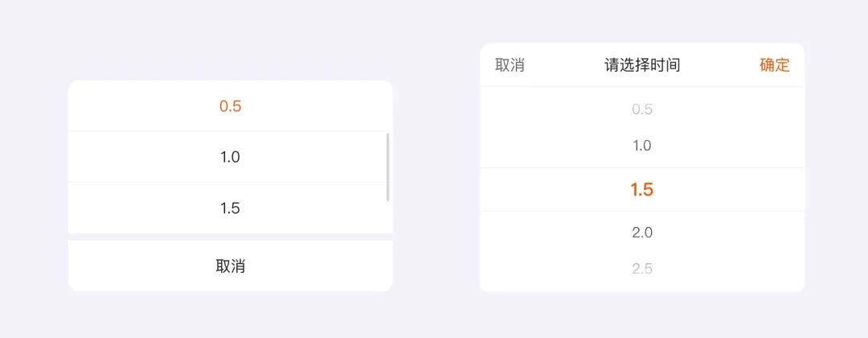Pick 1.5 in the left action sheet

click(230, 208)
